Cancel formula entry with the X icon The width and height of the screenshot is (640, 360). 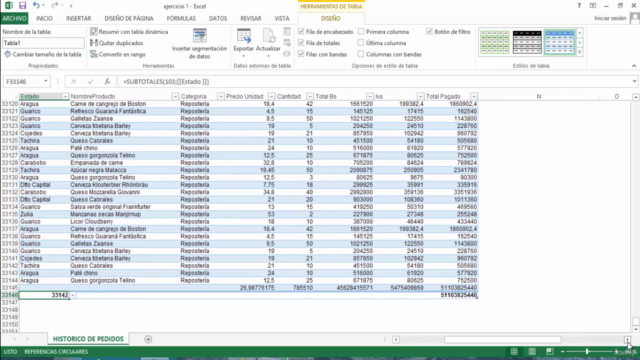73,82
